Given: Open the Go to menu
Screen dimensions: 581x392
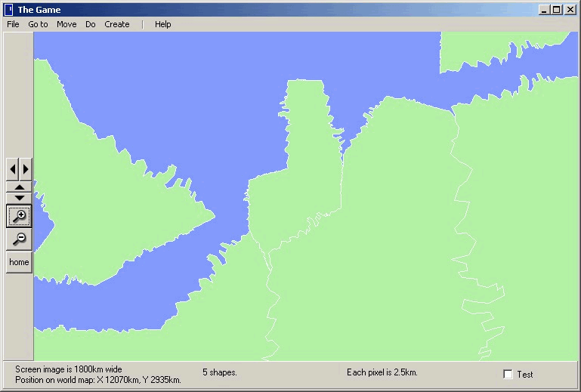Looking at the screenshot, I should pos(38,24).
